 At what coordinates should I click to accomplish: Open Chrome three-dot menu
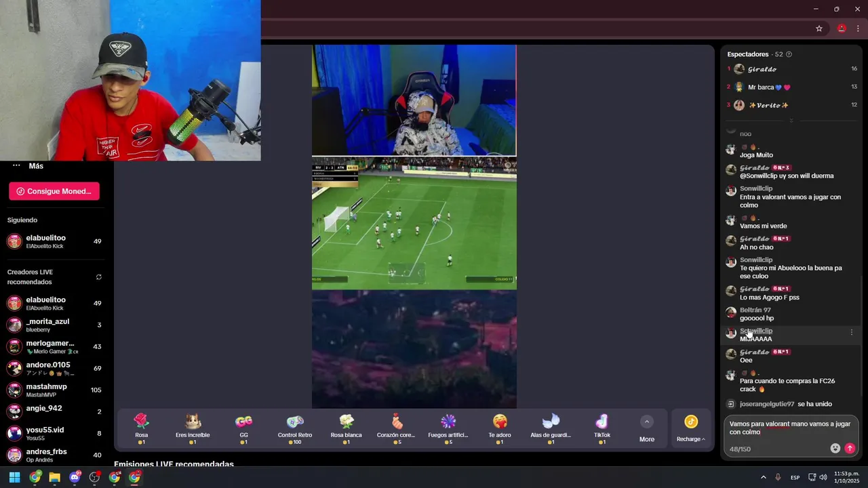point(858,28)
